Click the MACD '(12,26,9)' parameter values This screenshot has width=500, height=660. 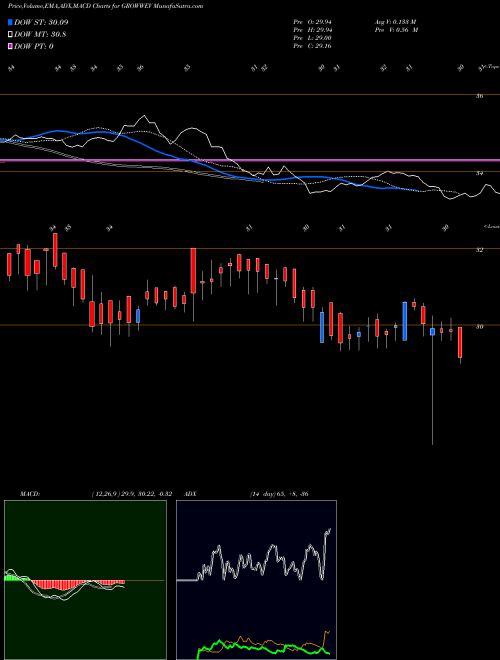pos(131,494)
